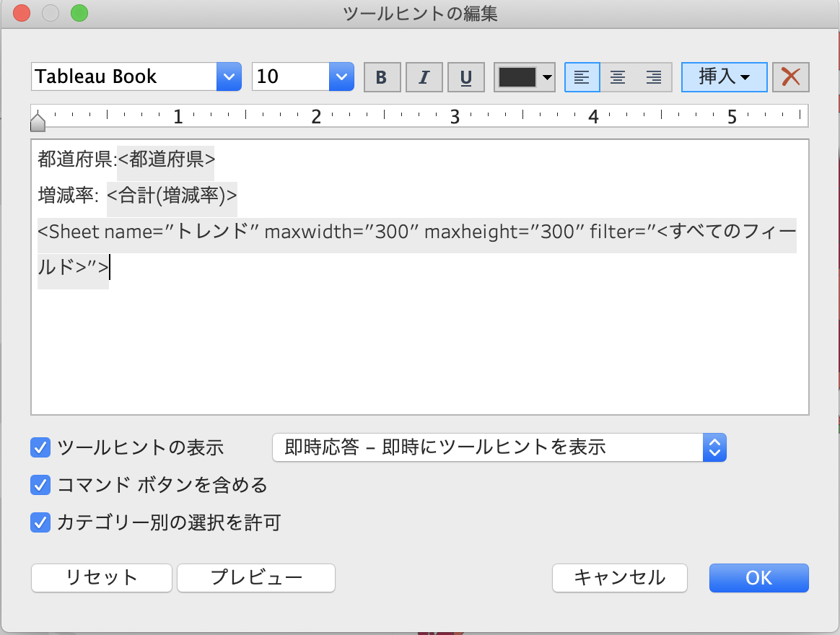Select center text alignment
Viewport: 840px width, 635px height.
coord(618,76)
